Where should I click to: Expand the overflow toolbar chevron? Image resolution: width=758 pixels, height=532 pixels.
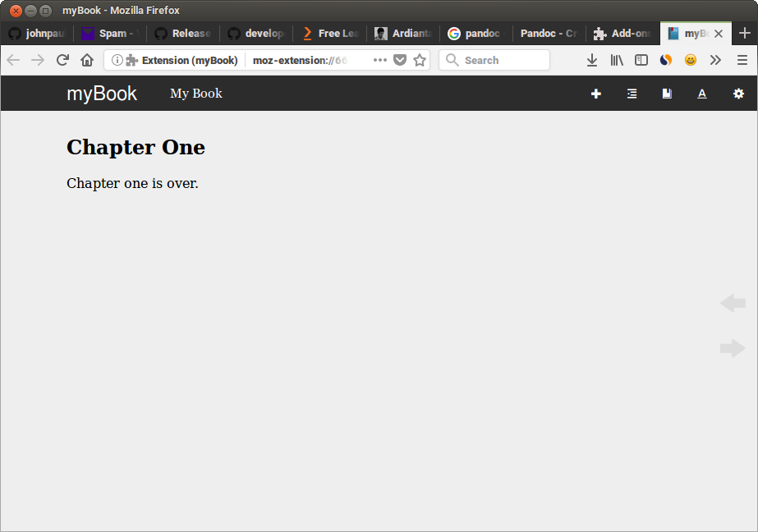tap(715, 60)
